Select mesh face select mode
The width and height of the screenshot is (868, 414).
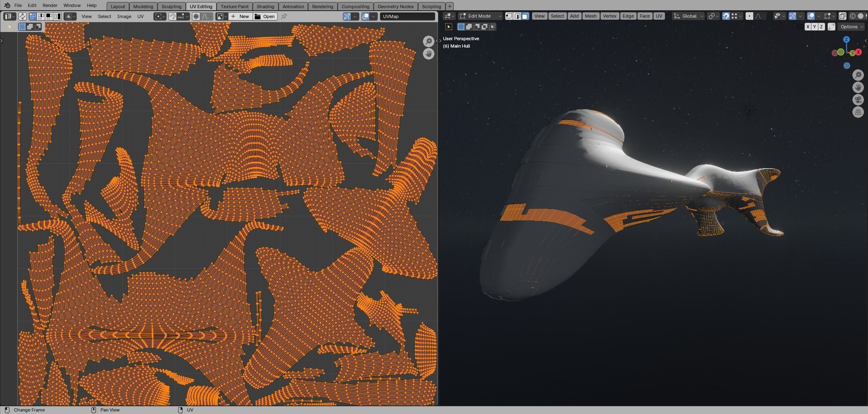click(525, 16)
